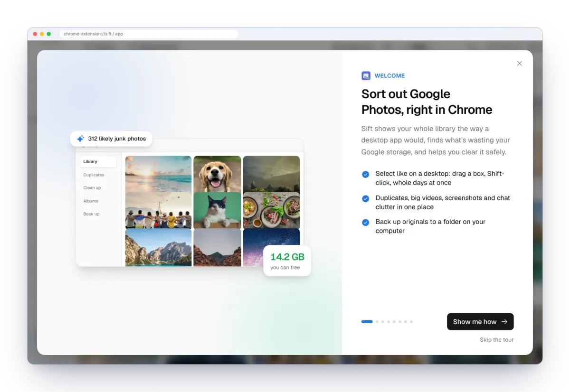The height and width of the screenshot is (392, 570).
Task: Open the misty green hills photo thumbnail
Action: (271, 174)
